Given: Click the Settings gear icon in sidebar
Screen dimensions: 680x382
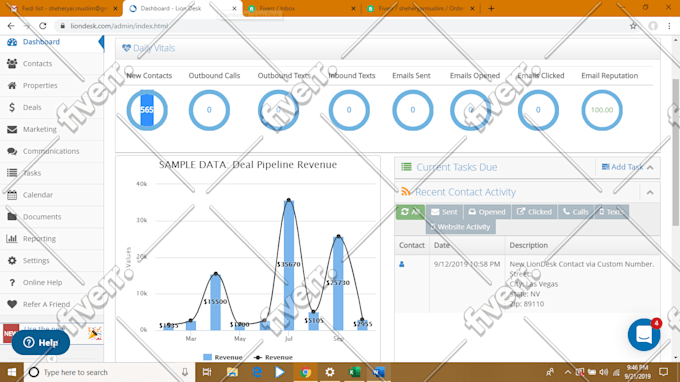Looking at the screenshot, I should pos(12,261).
